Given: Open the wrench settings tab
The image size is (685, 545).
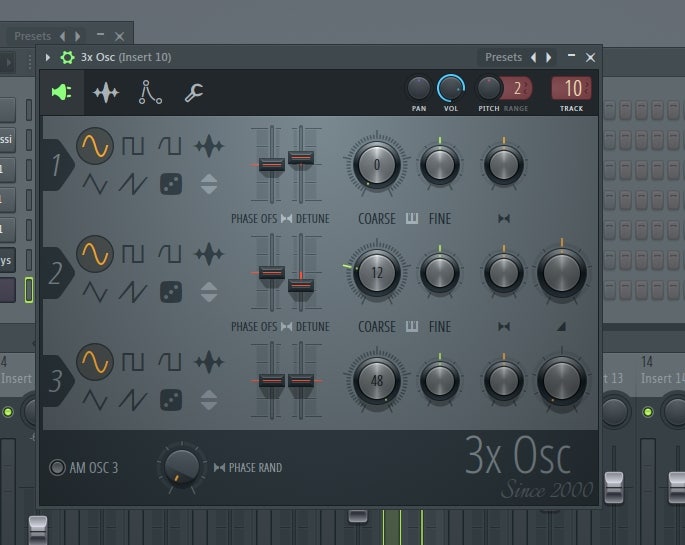Looking at the screenshot, I should [x=194, y=92].
